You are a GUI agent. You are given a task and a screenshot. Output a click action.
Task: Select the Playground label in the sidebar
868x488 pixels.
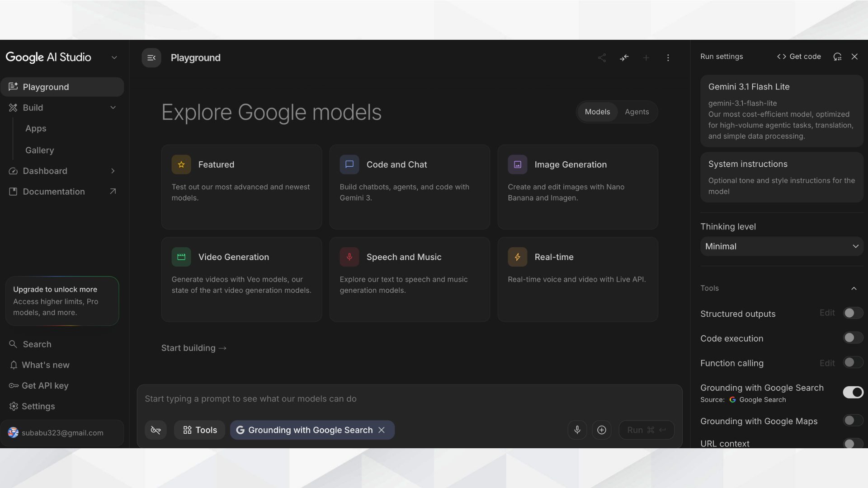(x=46, y=87)
